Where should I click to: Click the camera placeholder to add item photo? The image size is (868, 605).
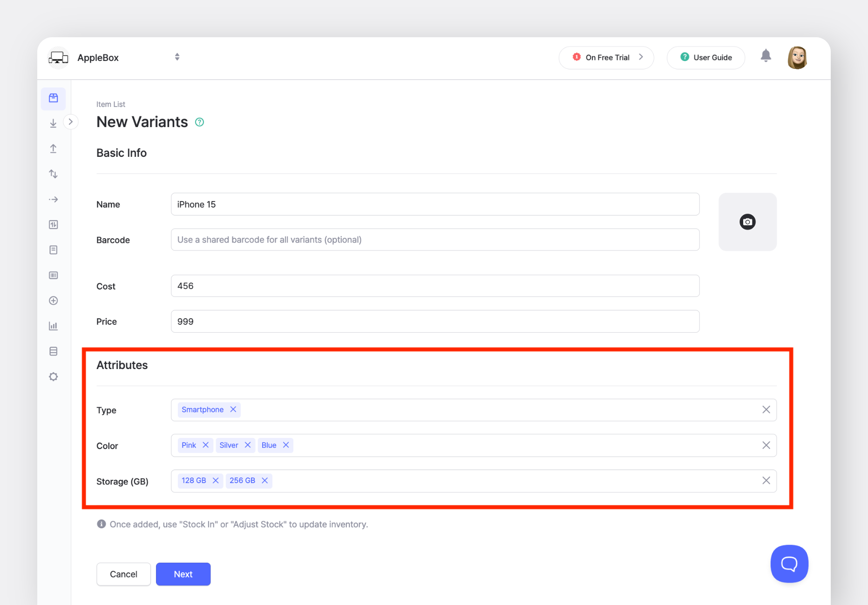tap(747, 222)
